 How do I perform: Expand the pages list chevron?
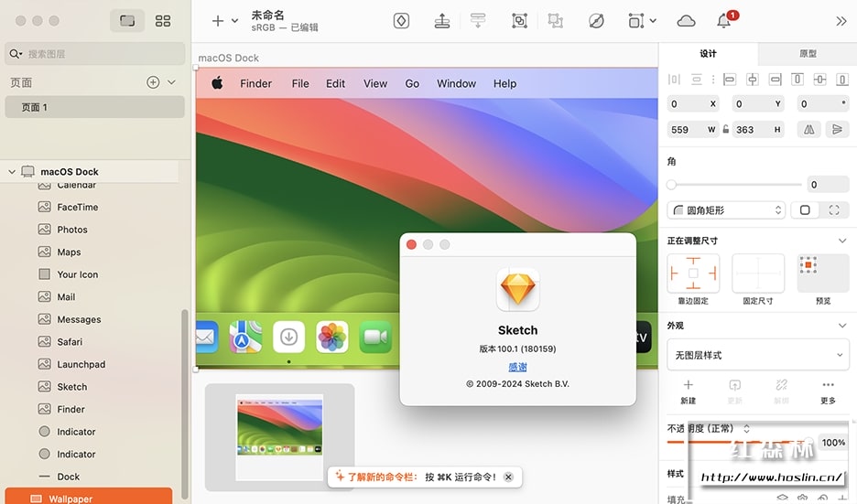(171, 82)
